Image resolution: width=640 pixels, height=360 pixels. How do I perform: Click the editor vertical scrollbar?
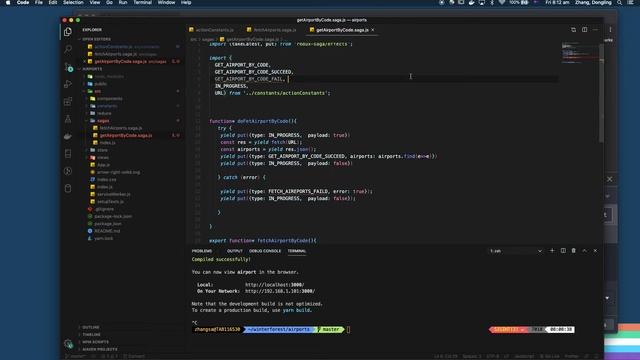click(601, 94)
